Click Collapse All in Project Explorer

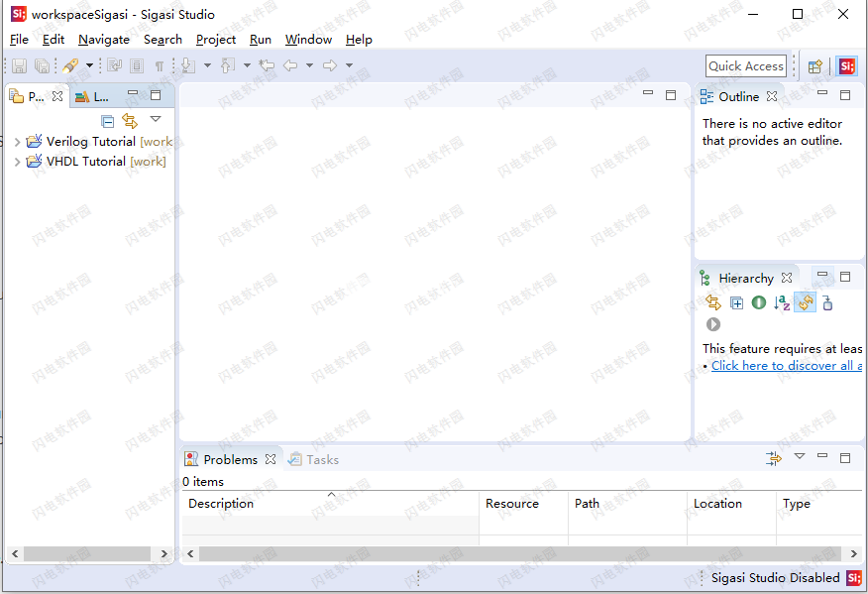(107, 121)
